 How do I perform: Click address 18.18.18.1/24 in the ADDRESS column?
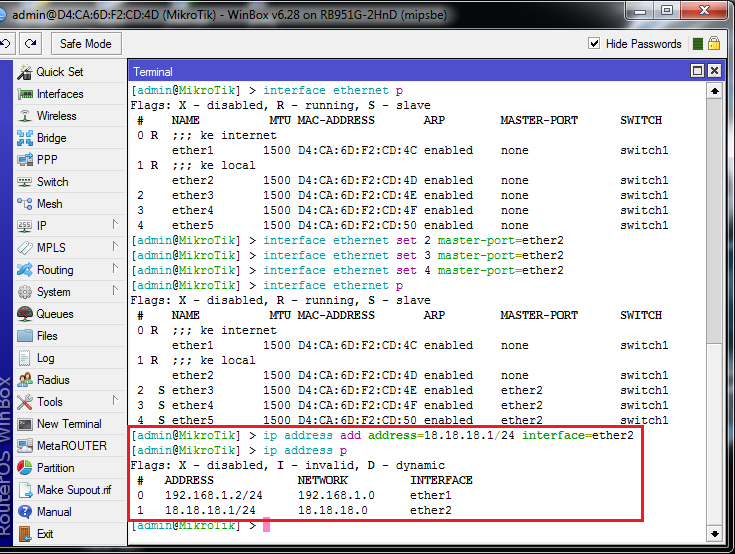210,510
